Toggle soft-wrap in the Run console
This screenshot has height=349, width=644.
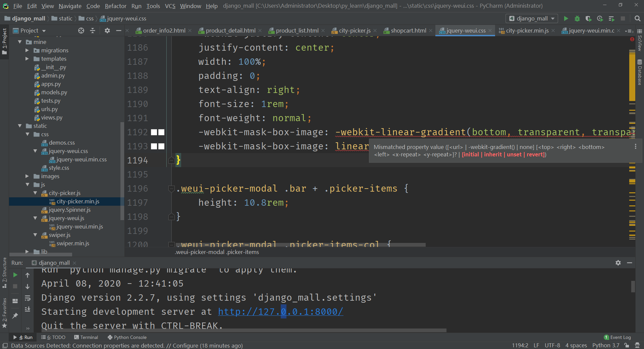pyautogui.click(x=28, y=298)
